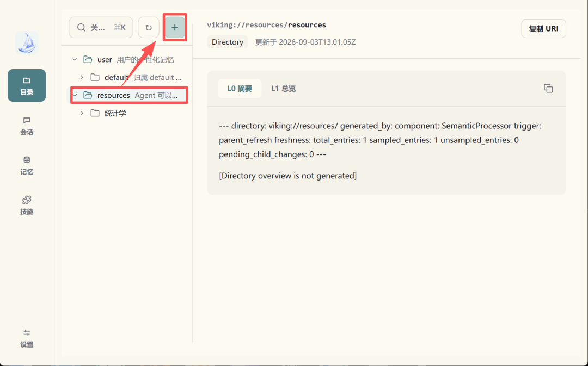Click the plus add resource button
This screenshot has width=588, height=366.
click(x=175, y=27)
